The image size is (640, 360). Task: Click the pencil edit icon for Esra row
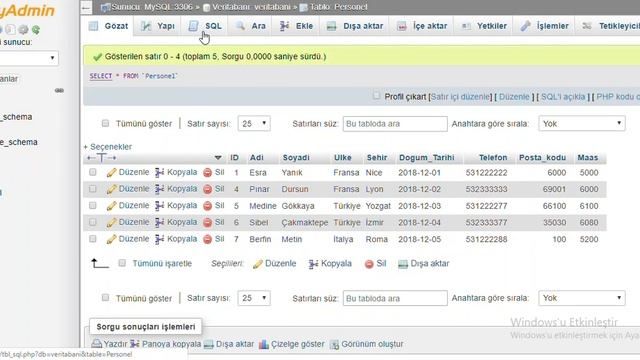(x=111, y=173)
